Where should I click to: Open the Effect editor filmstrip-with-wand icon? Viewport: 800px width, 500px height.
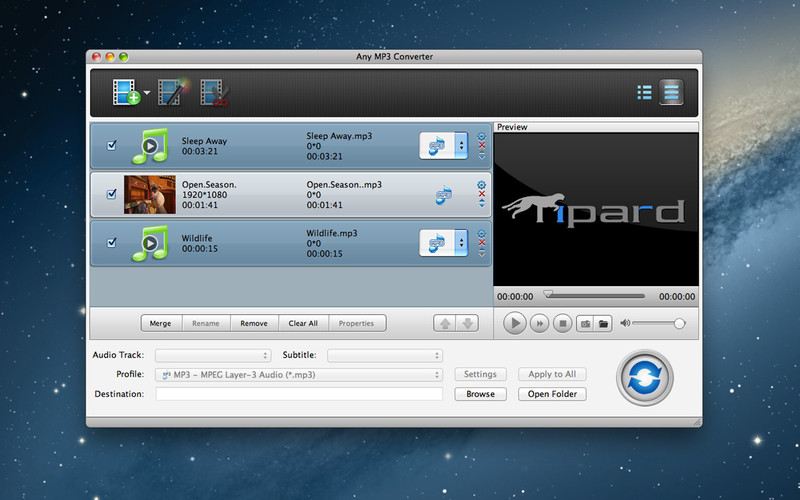[x=172, y=92]
